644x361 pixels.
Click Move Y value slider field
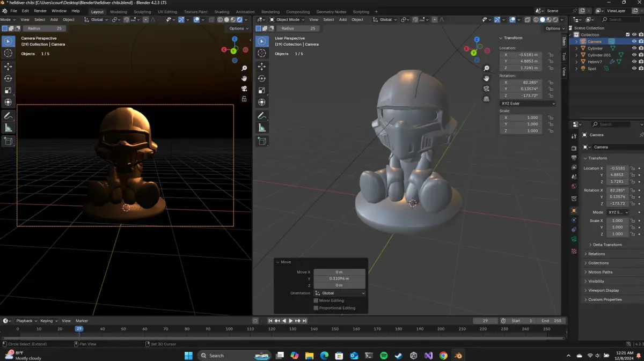click(x=339, y=279)
